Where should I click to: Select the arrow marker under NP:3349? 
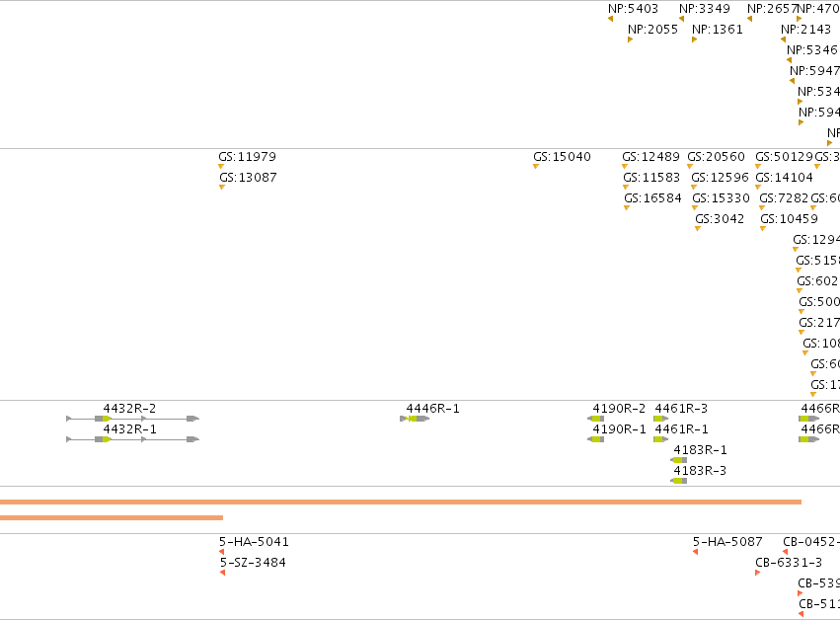pyautogui.click(x=682, y=19)
